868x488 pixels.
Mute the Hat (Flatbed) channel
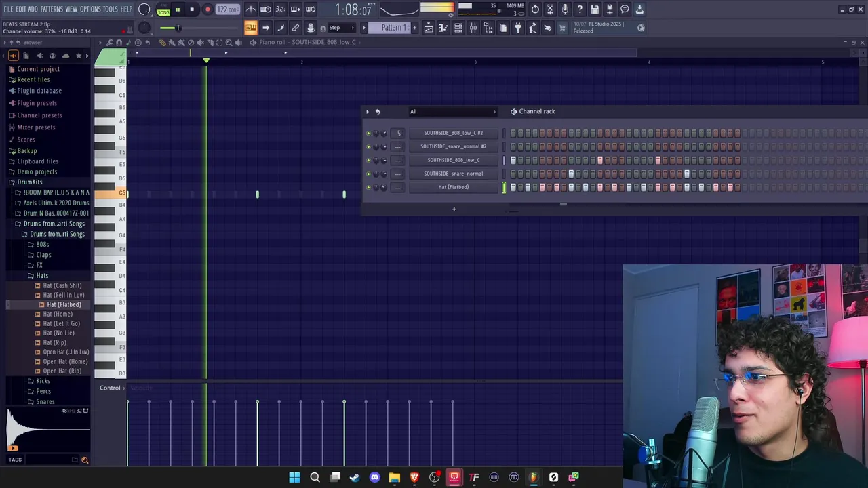[x=368, y=188]
